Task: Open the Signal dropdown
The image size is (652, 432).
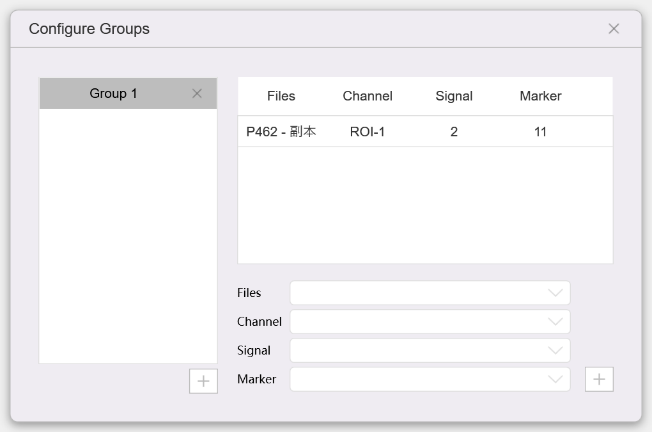Action: [x=430, y=351]
